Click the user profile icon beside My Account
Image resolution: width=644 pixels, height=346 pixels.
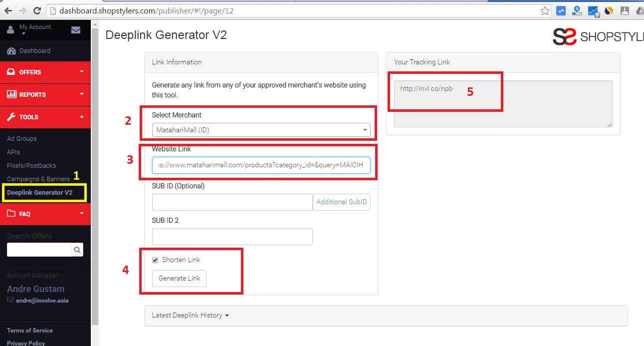10,30
